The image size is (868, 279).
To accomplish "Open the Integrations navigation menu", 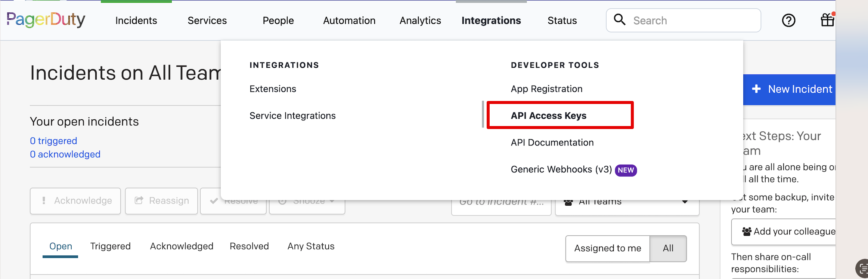I will pyautogui.click(x=491, y=21).
